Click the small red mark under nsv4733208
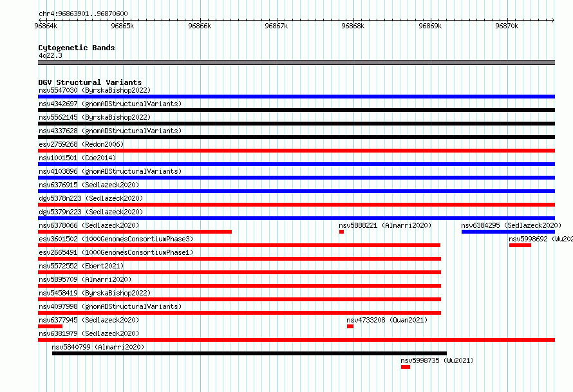 click(x=350, y=326)
